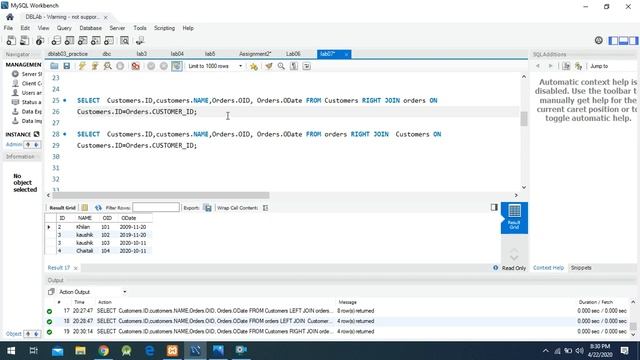Go back in the context help history

point(538,66)
